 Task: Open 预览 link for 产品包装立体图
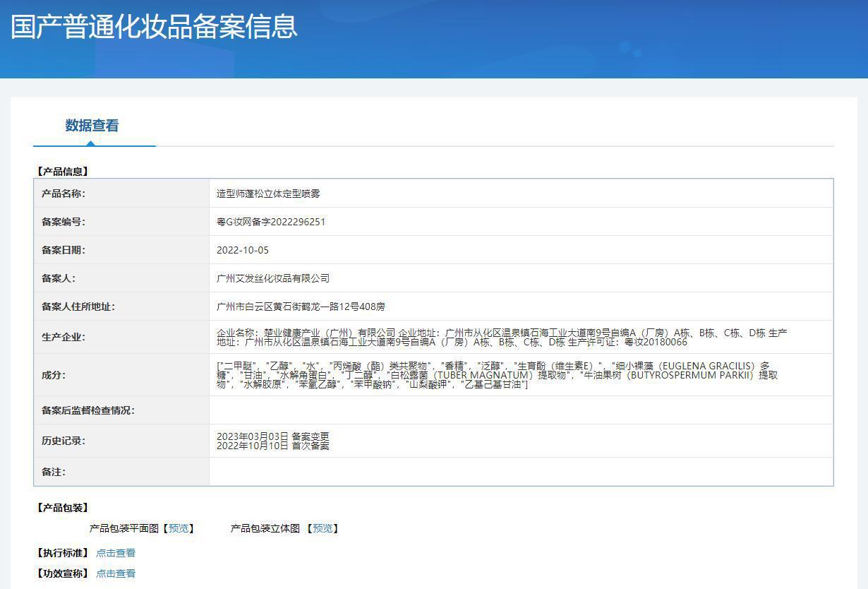pos(323,528)
